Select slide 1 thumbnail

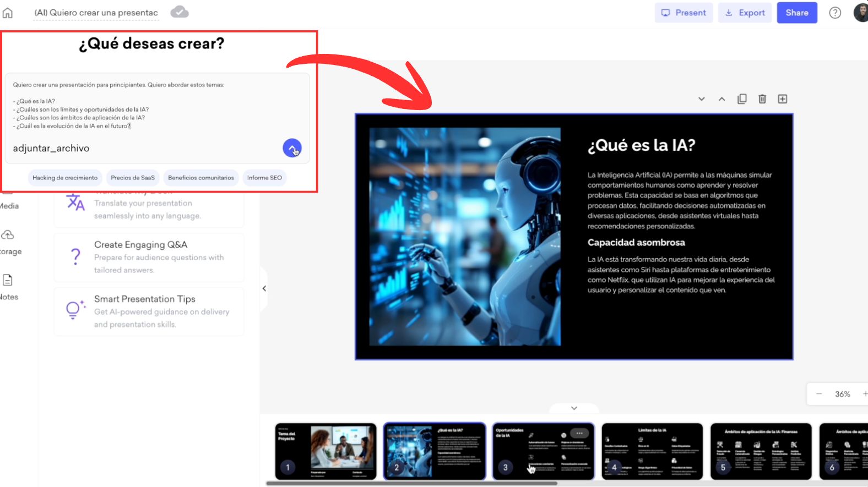(325, 451)
